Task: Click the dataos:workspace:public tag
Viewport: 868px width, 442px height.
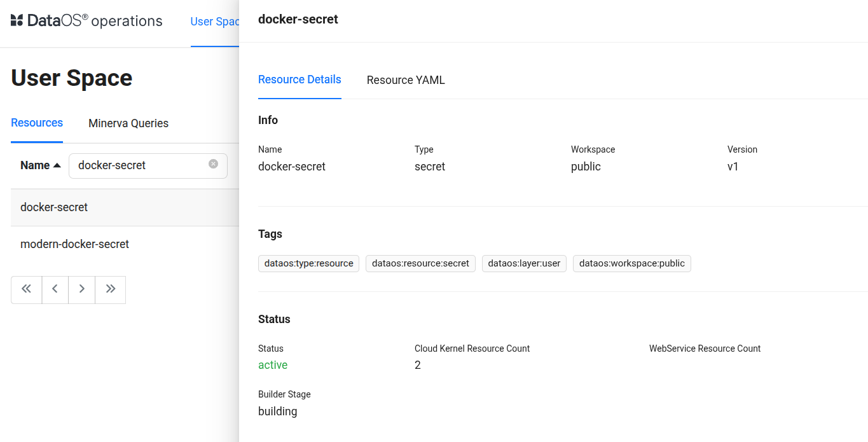Action: pyautogui.click(x=631, y=263)
